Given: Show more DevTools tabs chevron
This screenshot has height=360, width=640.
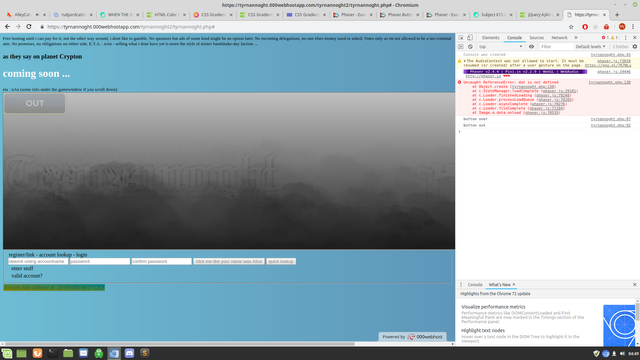Looking at the screenshot, I should click(x=576, y=38).
